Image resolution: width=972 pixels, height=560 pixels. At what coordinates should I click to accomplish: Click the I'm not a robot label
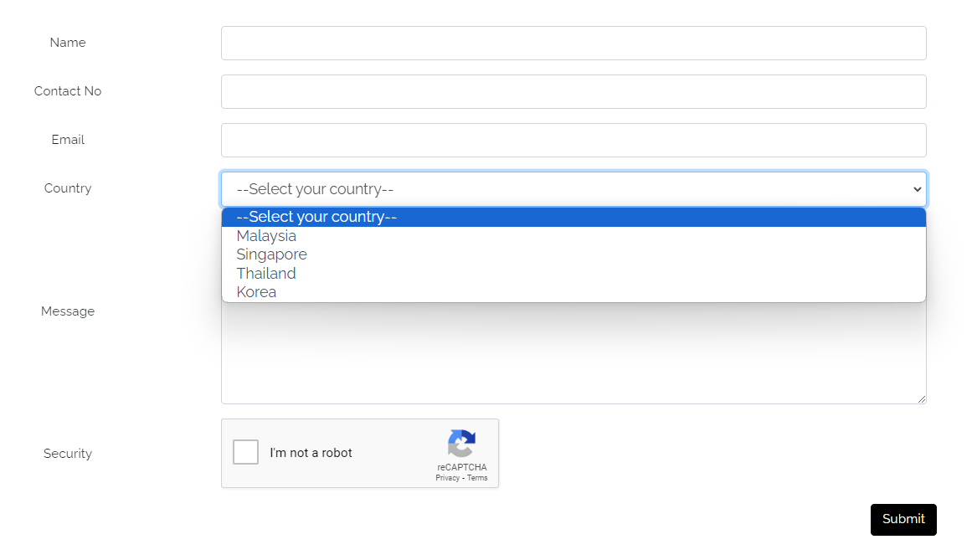[311, 453]
